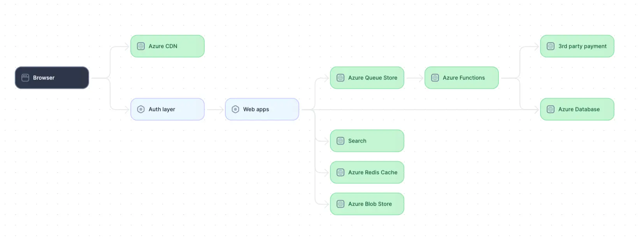This screenshot has height=245, width=644.
Task: Click the globe icon on 3rd party payment
Action: pyautogui.click(x=551, y=46)
